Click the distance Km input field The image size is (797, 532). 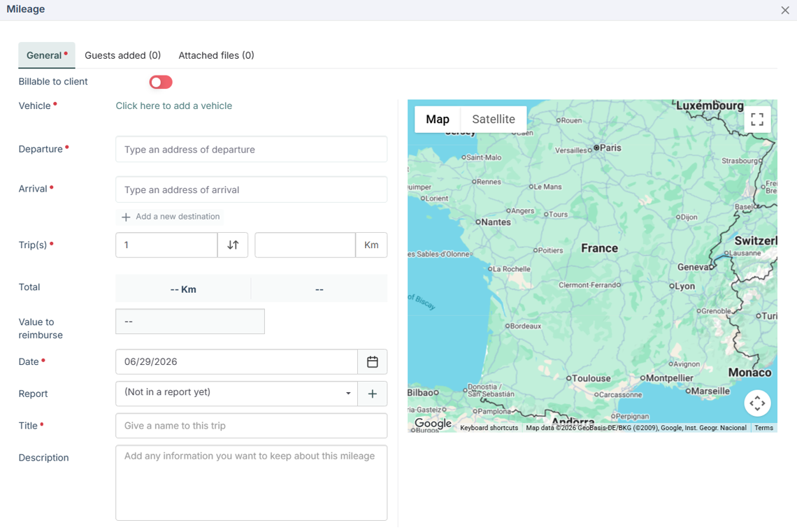pos(305,245)
